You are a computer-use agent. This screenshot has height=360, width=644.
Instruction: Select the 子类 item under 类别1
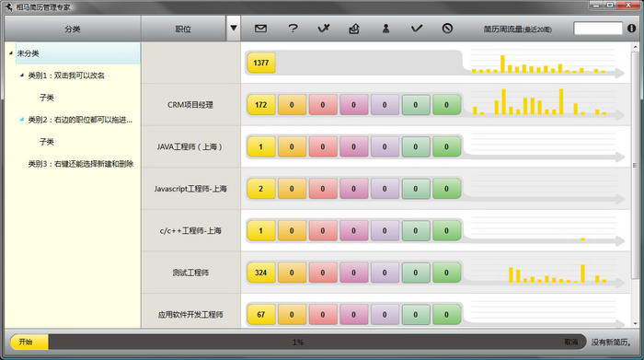click(x=46, y=98)
